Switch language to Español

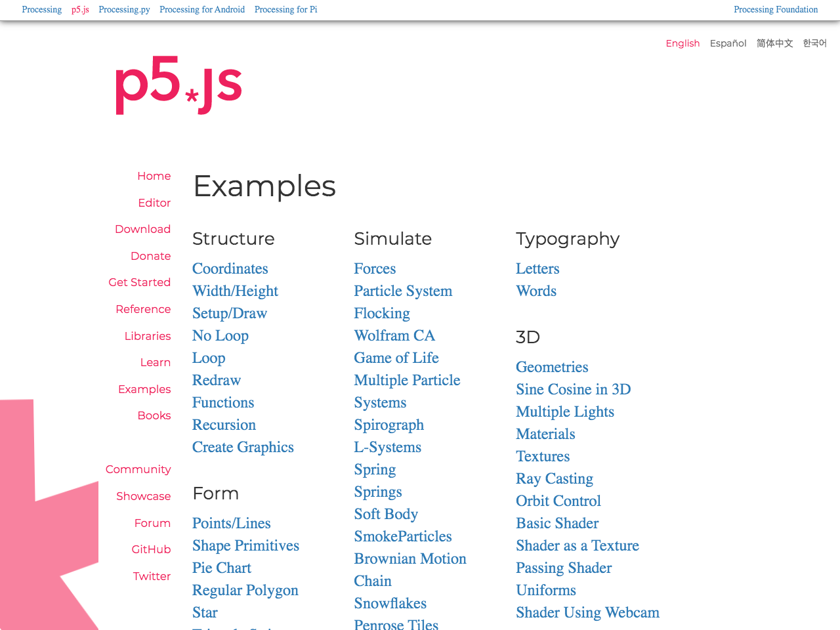728,43
